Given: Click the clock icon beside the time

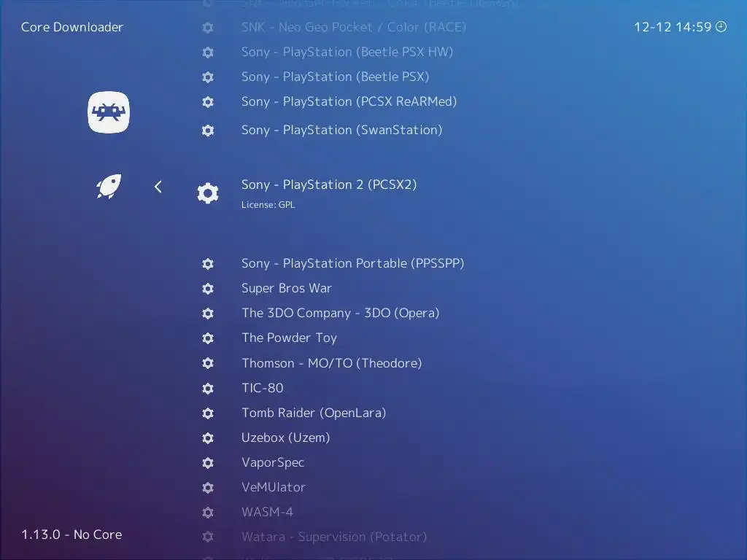Looking at the screenshot, I should [x=721, y=27].
